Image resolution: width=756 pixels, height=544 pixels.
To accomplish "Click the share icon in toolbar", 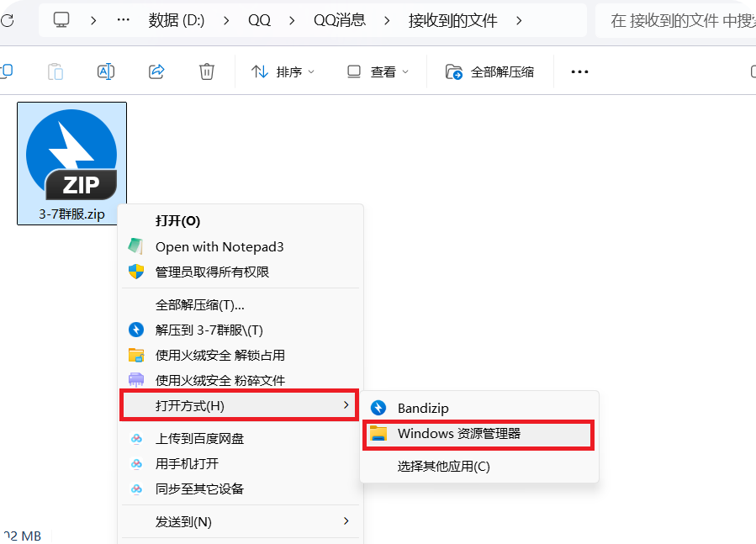I will [x=156, y=71].
